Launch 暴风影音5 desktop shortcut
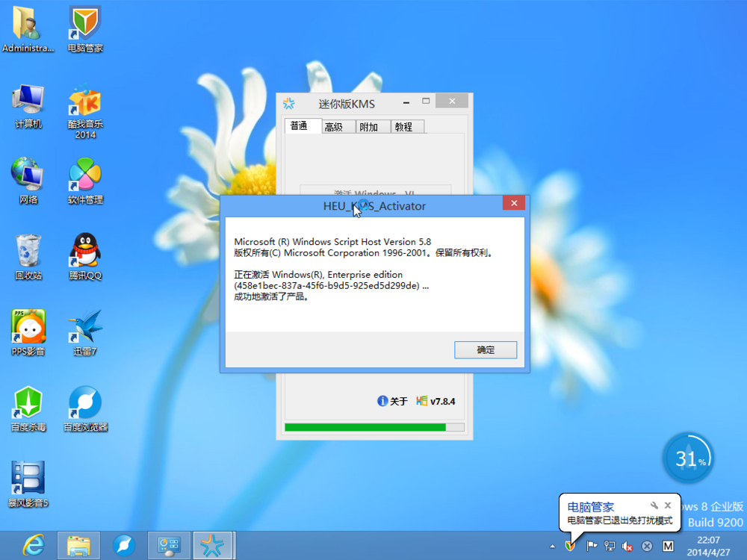Viewport: 747px width, 560px height. [28, 484]
